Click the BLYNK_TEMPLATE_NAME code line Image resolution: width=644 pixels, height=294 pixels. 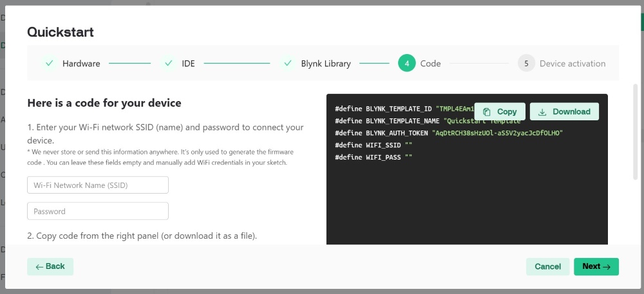pyautogui.click(x=428, y=121)
